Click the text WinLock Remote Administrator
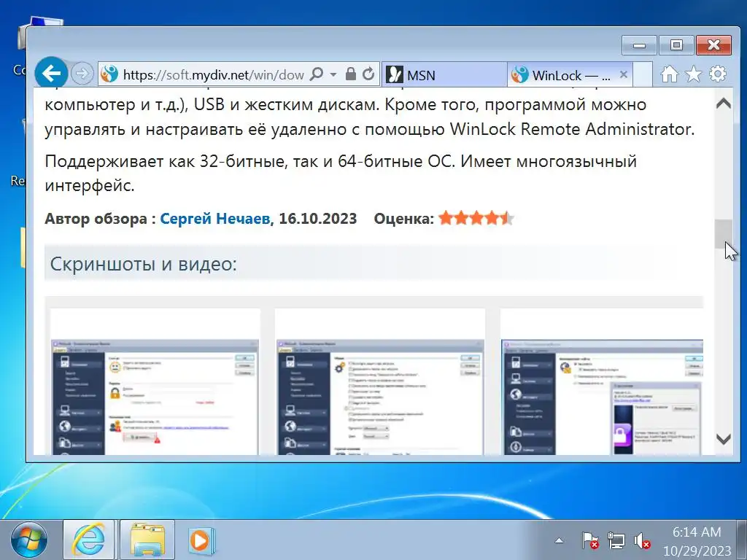 (572, 129)
